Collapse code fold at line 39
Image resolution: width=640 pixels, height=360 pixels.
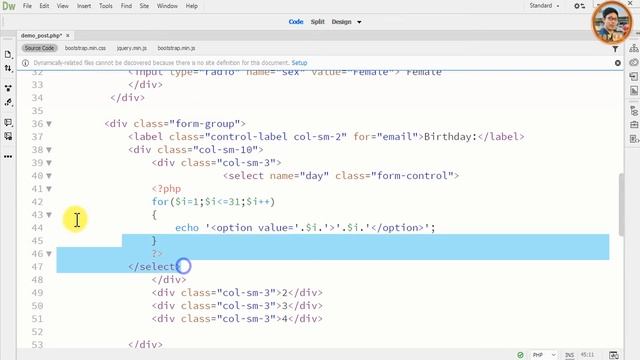[49, 163]
